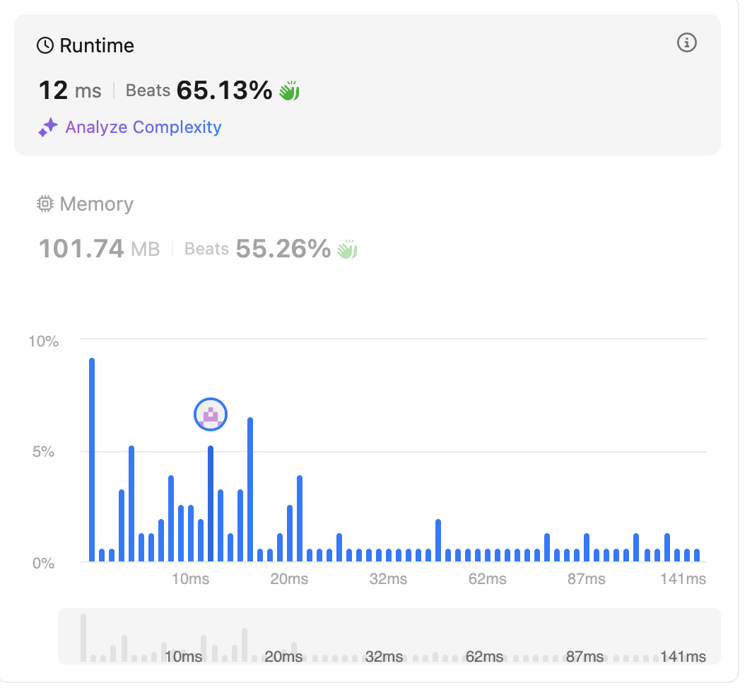The width and height of the screenshot is (752, 700).
Task: Click the 20ms label on the main chart axis
Action: 288,579
